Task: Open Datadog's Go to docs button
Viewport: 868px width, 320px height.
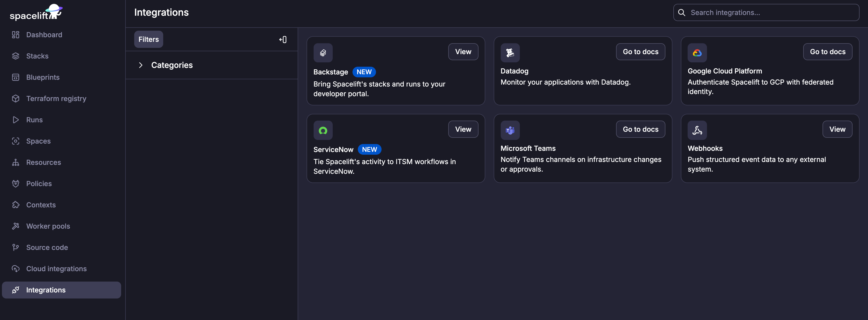Action: pyautogui.click(x=640, y=51)
